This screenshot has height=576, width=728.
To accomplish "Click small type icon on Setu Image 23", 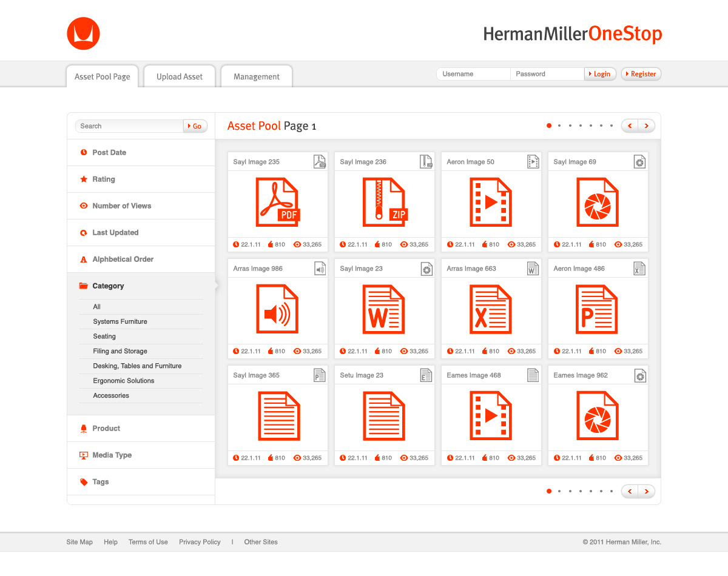I will [x=426, y=375].
